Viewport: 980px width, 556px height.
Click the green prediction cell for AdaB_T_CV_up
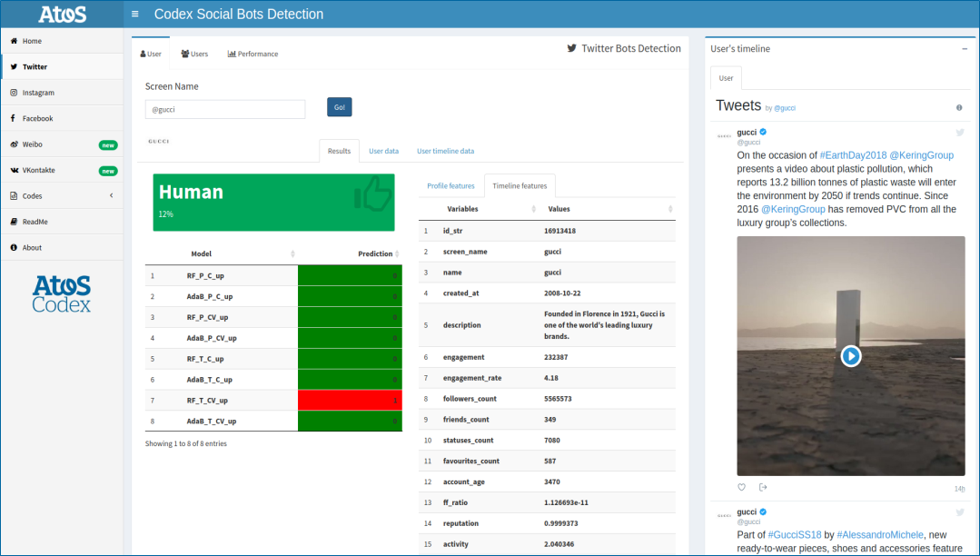pos(350,421)
